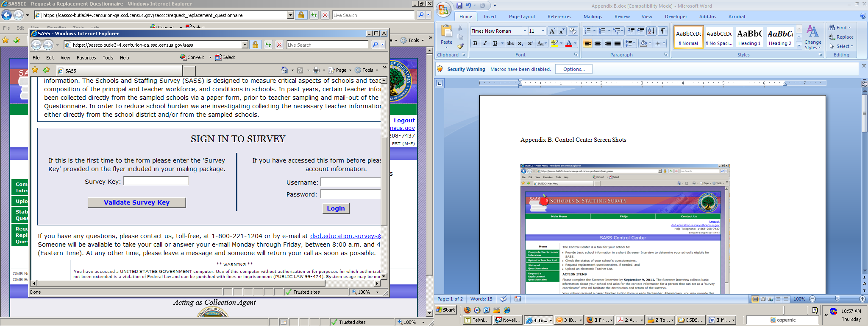Open the File menu in SASS window
This screenshot has width=868, height=326.
point(36,58)
